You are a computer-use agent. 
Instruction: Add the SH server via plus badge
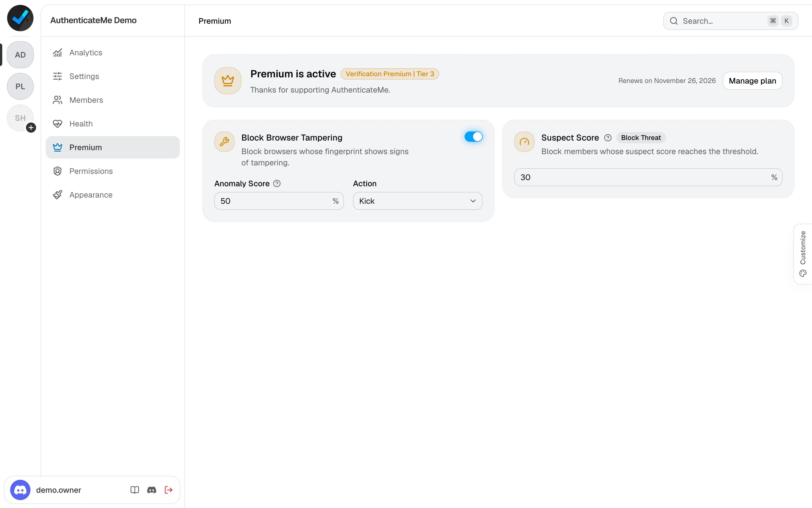(x=31, y=128)
